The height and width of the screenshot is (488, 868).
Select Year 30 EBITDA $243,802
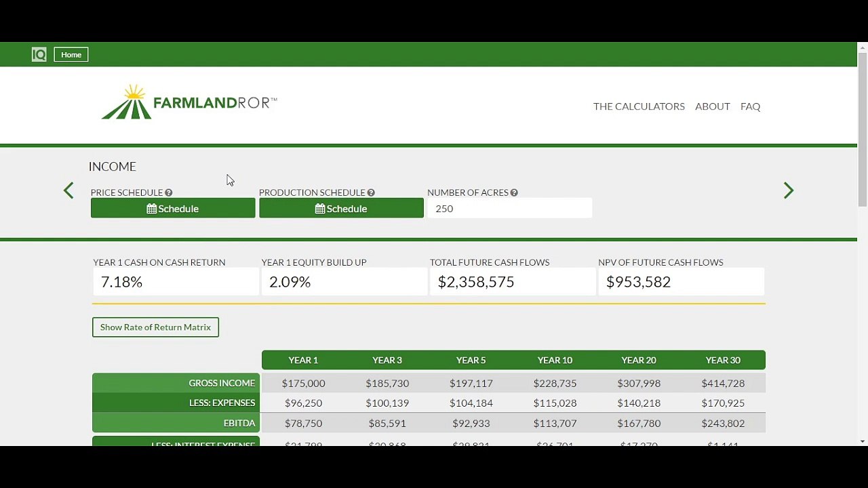coord(723,423)
